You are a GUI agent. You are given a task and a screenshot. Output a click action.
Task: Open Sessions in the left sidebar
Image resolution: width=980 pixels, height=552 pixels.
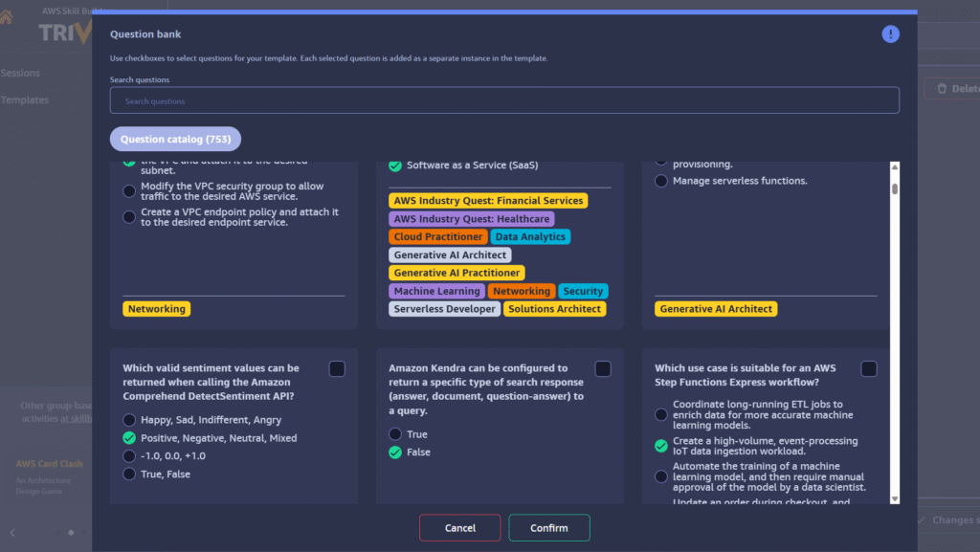21,73
